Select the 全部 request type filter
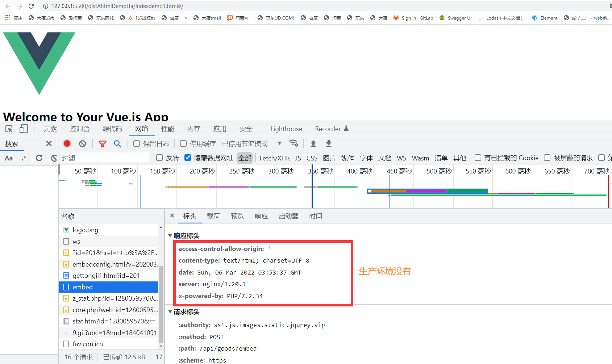The height and width of the screenshot is (364, 612). (245, 158)
